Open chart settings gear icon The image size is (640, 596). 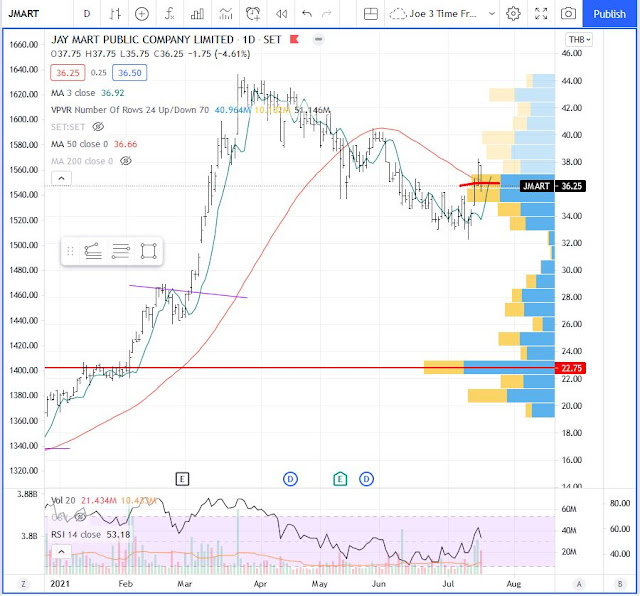[x=513, y=14]
